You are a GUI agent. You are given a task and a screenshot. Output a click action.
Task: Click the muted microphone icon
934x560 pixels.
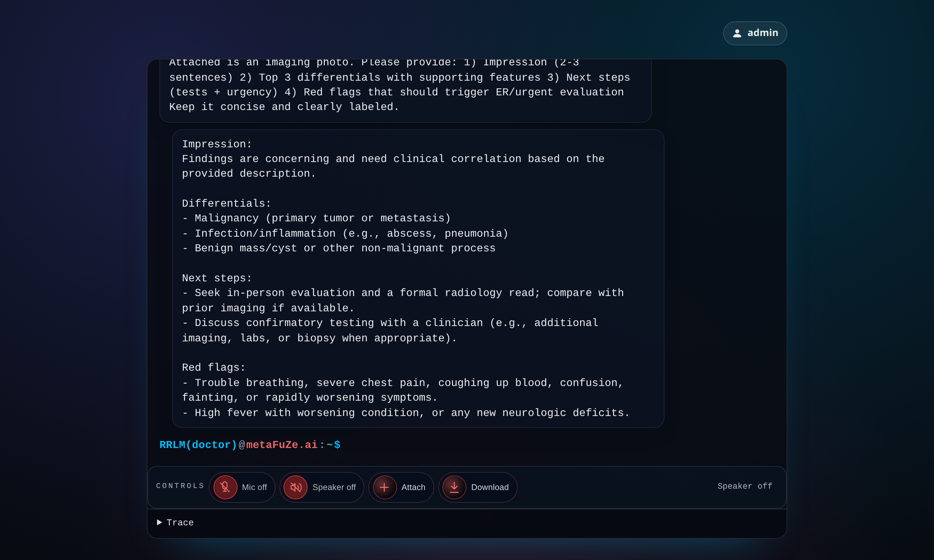pyautogui.click(x=225, y=487)
